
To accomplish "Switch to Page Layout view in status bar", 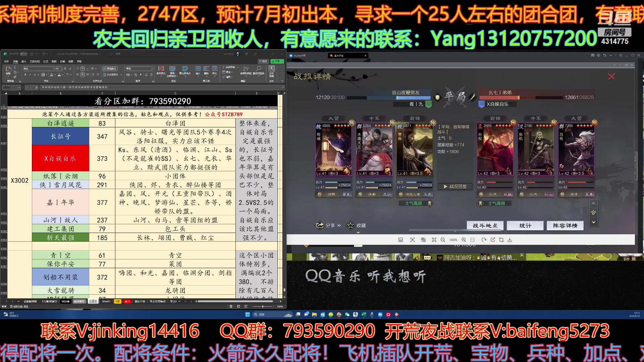I will point(238,306).
